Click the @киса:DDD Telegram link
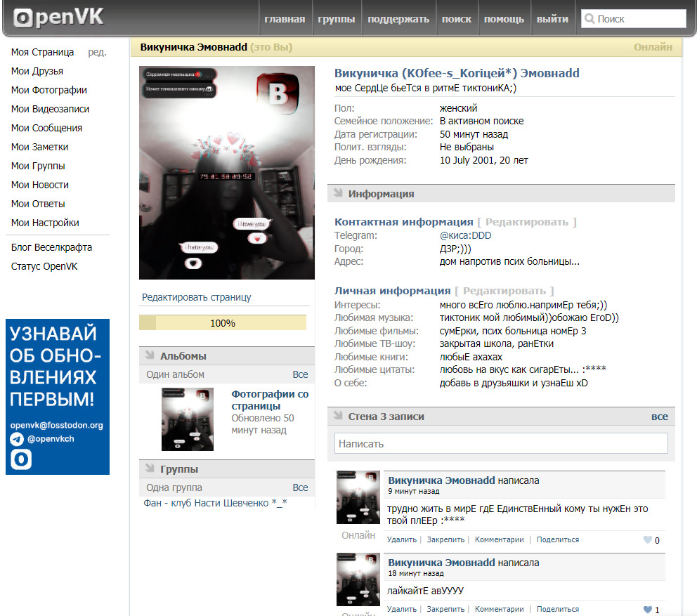 [x=465, y=235]
